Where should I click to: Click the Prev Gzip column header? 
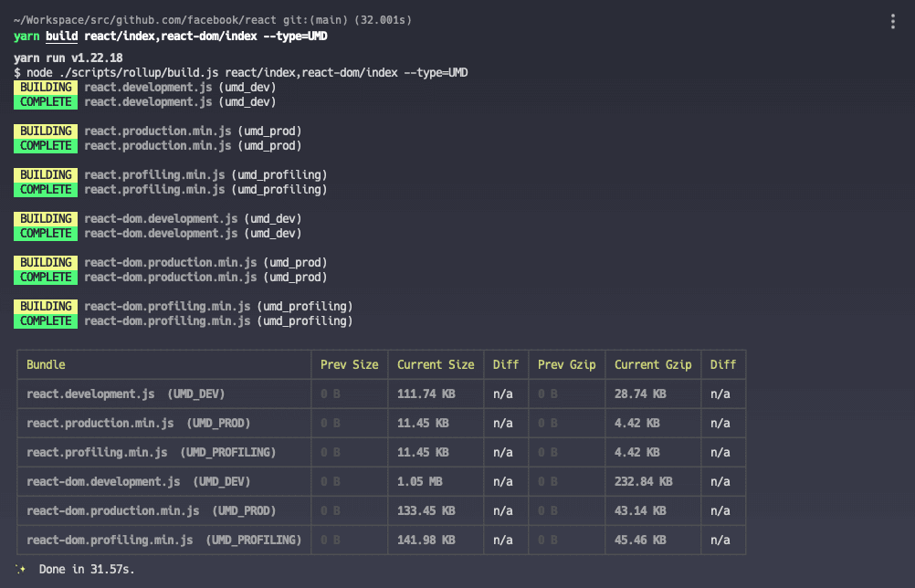tap(566, 364)
